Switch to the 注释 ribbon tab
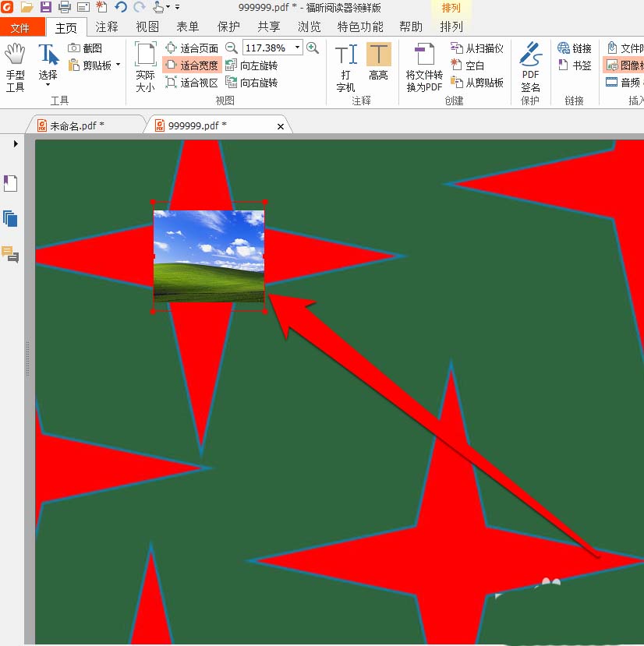Viewport: 644px width, 646px height. tap(107, 26)
